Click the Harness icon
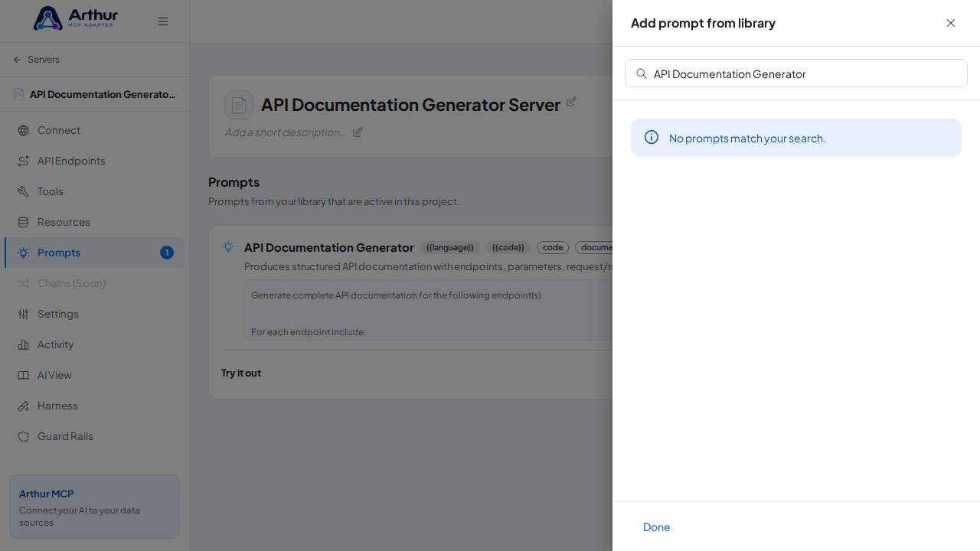The image size is (980, 551). point(24,406)
